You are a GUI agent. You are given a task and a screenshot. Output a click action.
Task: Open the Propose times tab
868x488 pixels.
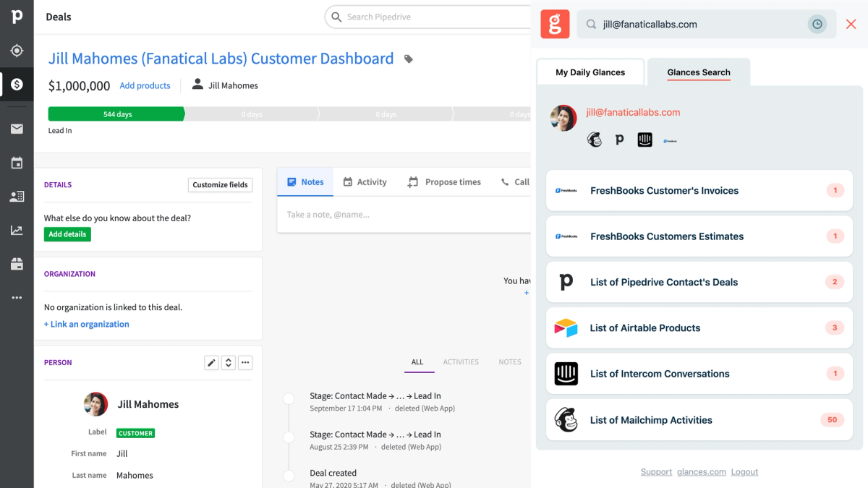(444, 182)
